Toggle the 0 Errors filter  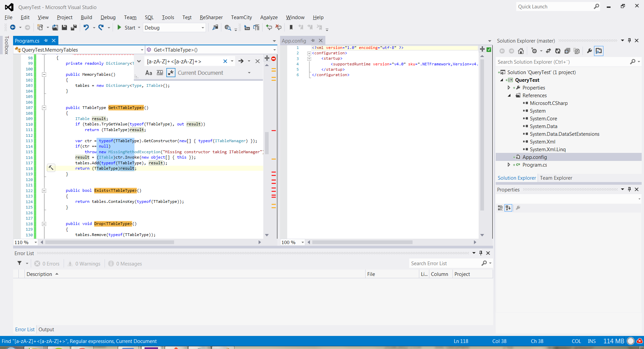click(x=47, y=264)
